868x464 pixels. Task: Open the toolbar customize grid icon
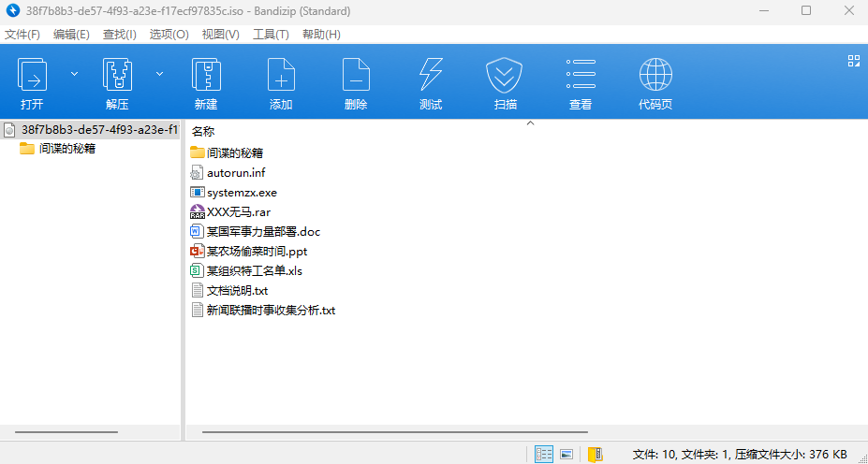click(x=854, y=61)
